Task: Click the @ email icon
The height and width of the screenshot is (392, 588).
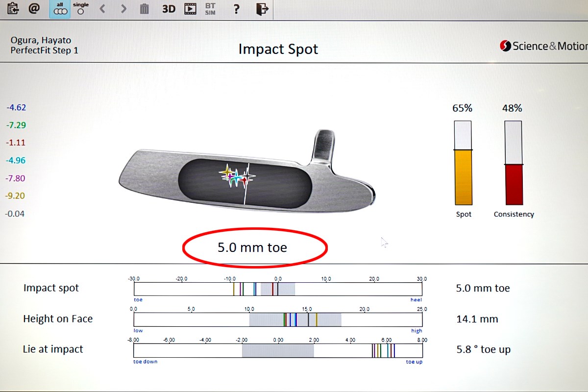Action: click(x=34, y=9)
